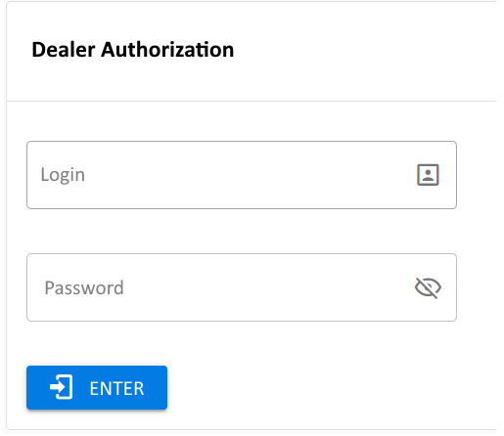Image resolution: width=504 pixels, height=436 pixels.
Task: Submit dealer credentials via ENTER
Action: click(97, 387)
